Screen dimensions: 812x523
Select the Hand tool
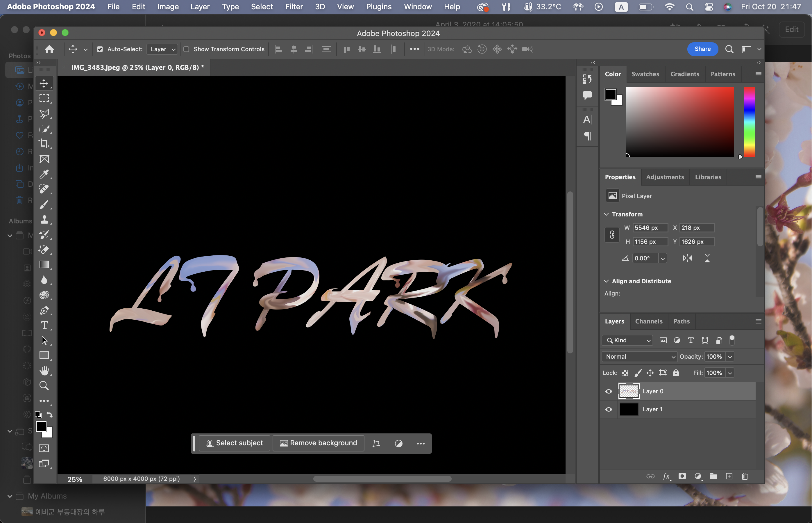coord(44,371)
